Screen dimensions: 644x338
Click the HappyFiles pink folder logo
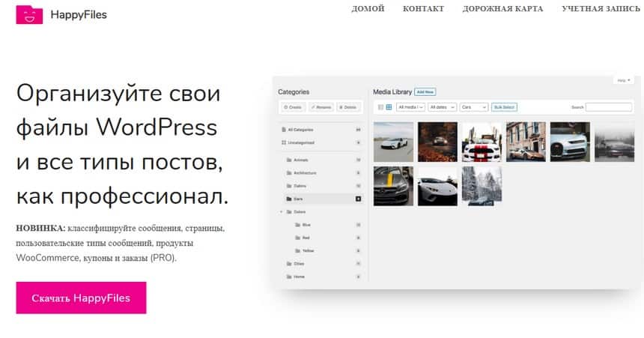(29, 15)
